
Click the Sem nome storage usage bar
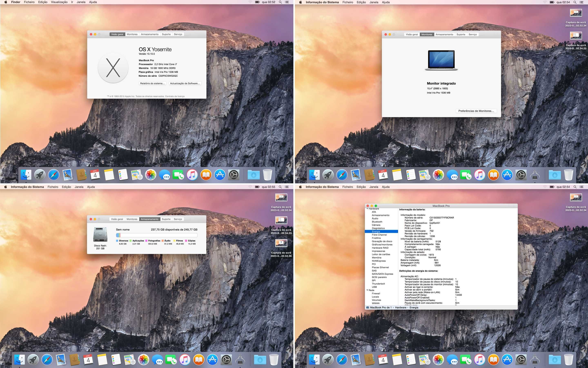(157, 235)
